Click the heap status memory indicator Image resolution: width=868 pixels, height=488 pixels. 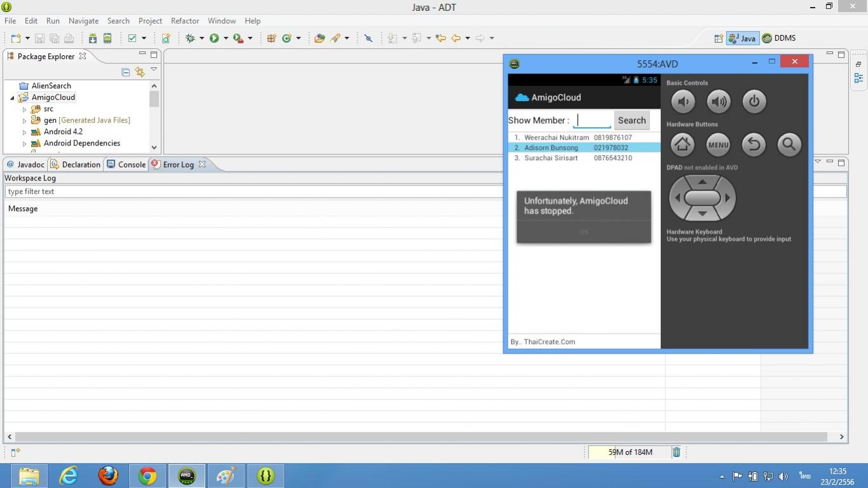(x=629, y=452)
